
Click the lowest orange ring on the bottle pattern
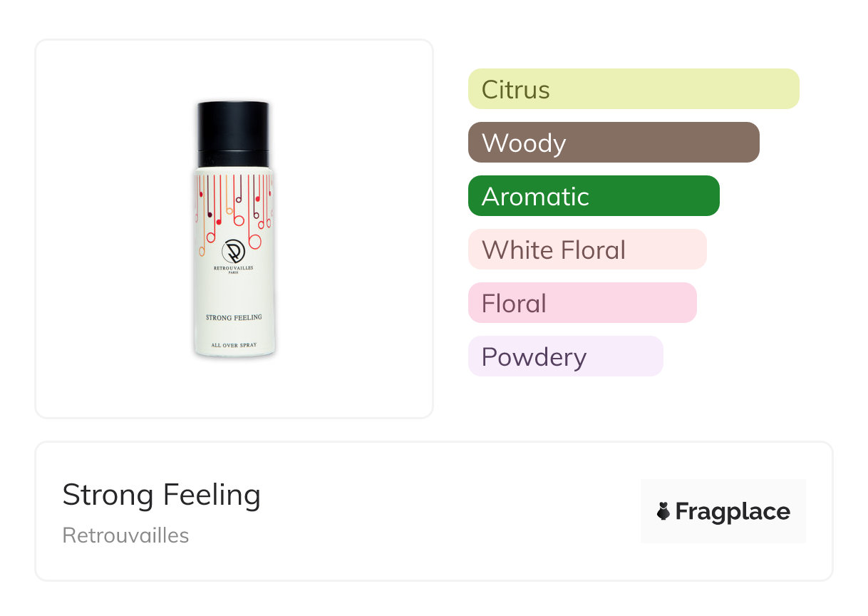coord(202,252)
